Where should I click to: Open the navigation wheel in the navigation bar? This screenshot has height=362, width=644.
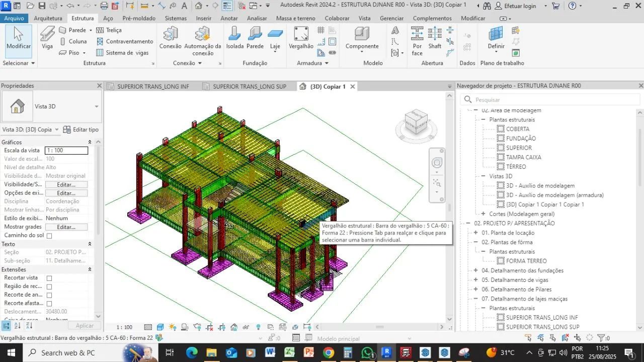pos(437,163)
